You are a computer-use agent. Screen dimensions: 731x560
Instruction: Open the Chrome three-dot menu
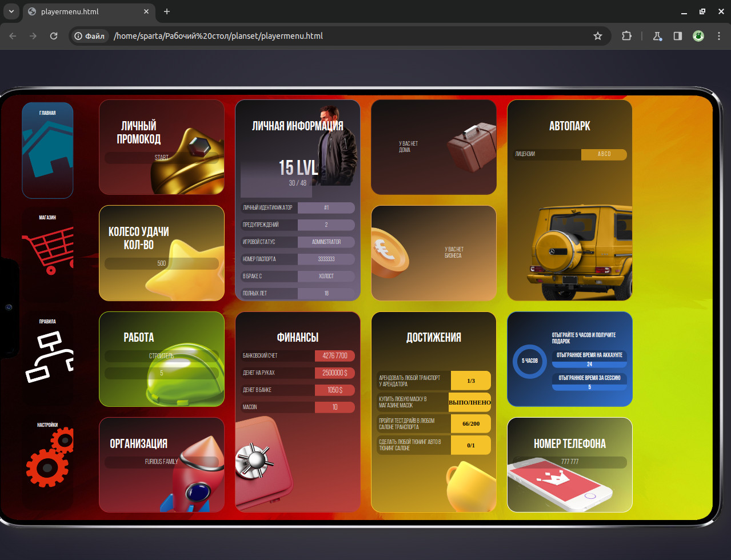click(x=719, y=36)
